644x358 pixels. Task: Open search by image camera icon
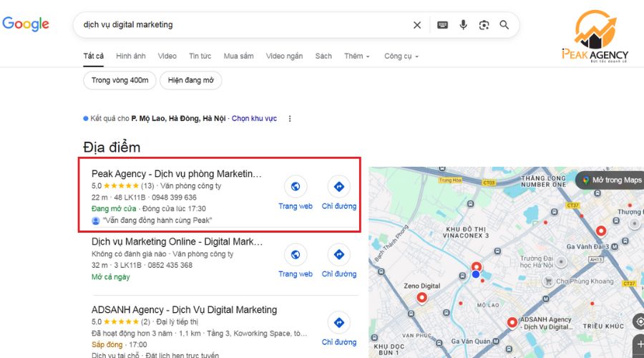[484, 25]
